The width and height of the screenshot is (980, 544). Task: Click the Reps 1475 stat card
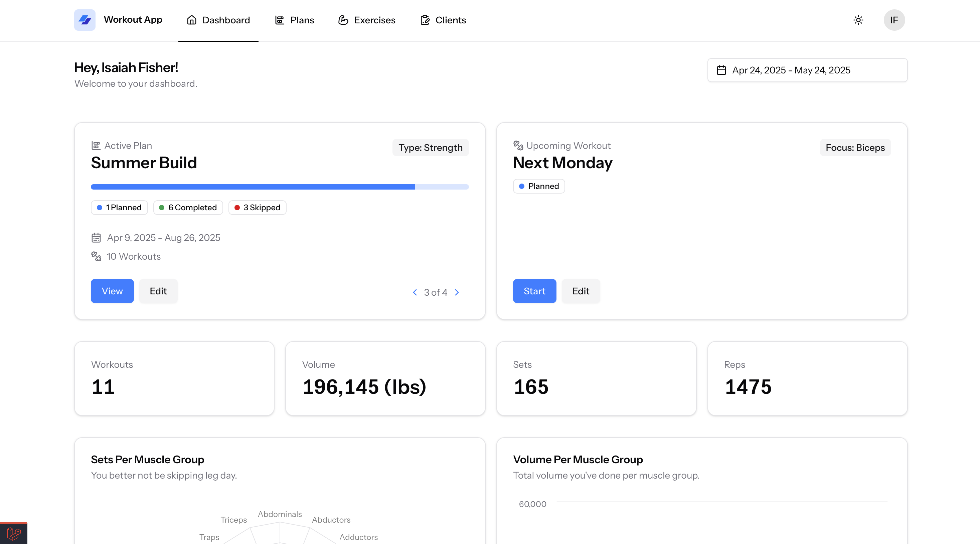pyautogui.click(x=807, y=378)
